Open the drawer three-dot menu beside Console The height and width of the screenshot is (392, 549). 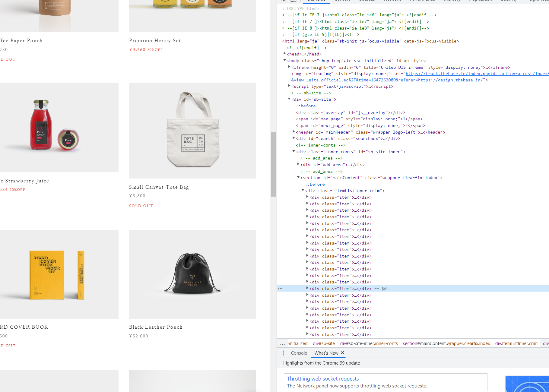[283, 353]
